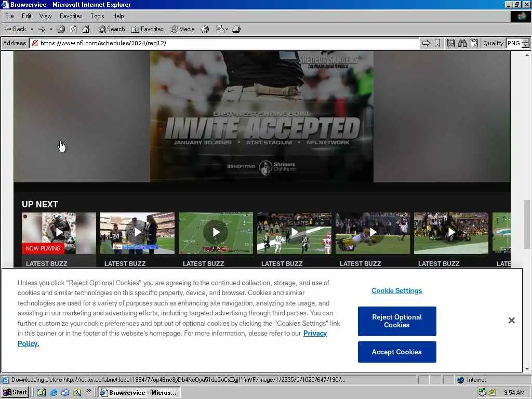
Task: Open the Edit page toolbar icon
Action: 220,29
